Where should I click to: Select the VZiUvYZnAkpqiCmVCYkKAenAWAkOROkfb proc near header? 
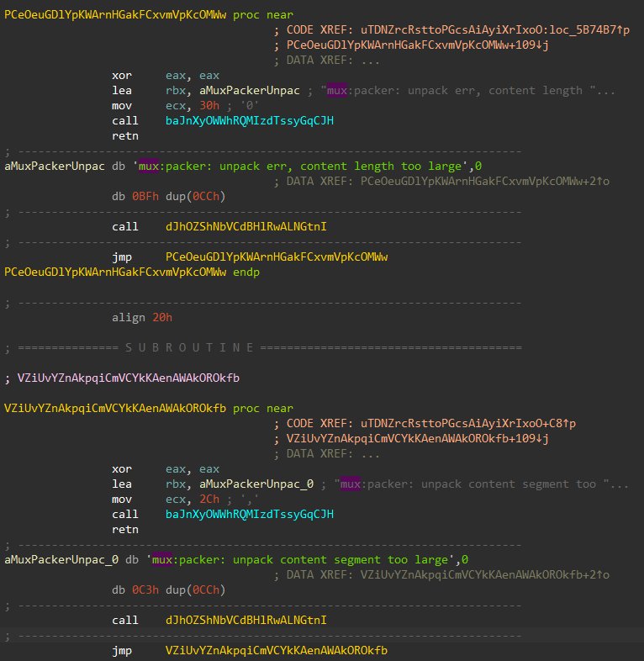tap(149, 409)
